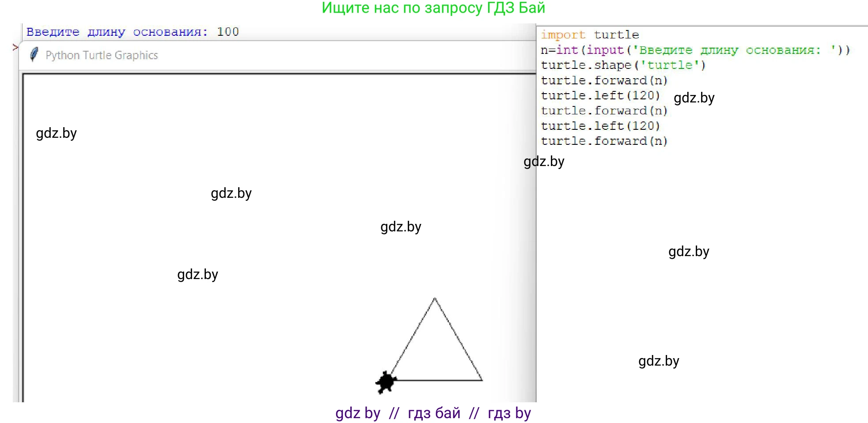Screen dimensions: 868x423
Task: Click the Python Turtle Graphics window title
Action: (102, 55)
